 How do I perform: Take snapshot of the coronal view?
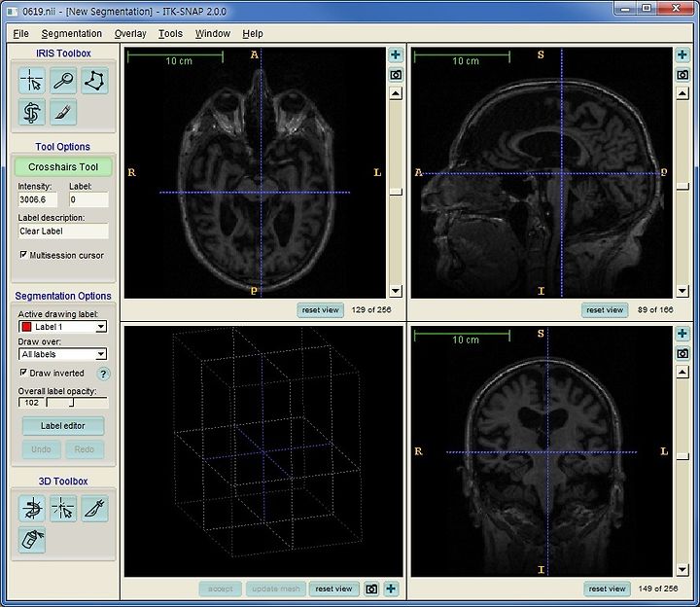click(x=682, y=353)
